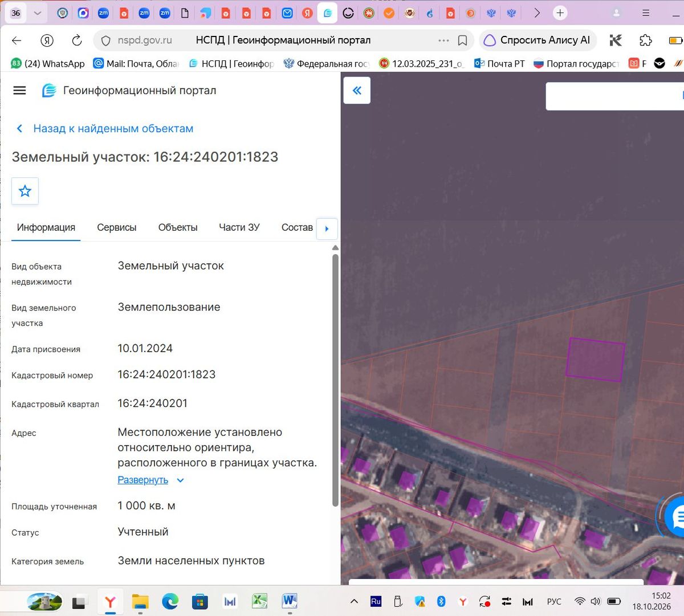Click the highlighted purple parcel on map

[x=595, y=359]
